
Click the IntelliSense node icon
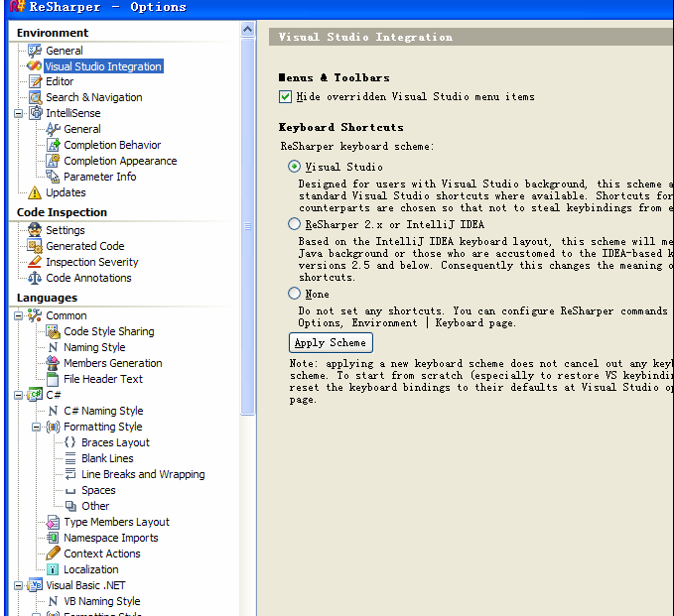(36, 113)
